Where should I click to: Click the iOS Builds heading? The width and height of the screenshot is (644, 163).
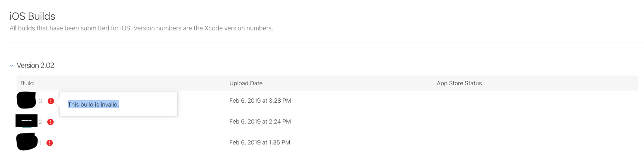click(32, 16)
